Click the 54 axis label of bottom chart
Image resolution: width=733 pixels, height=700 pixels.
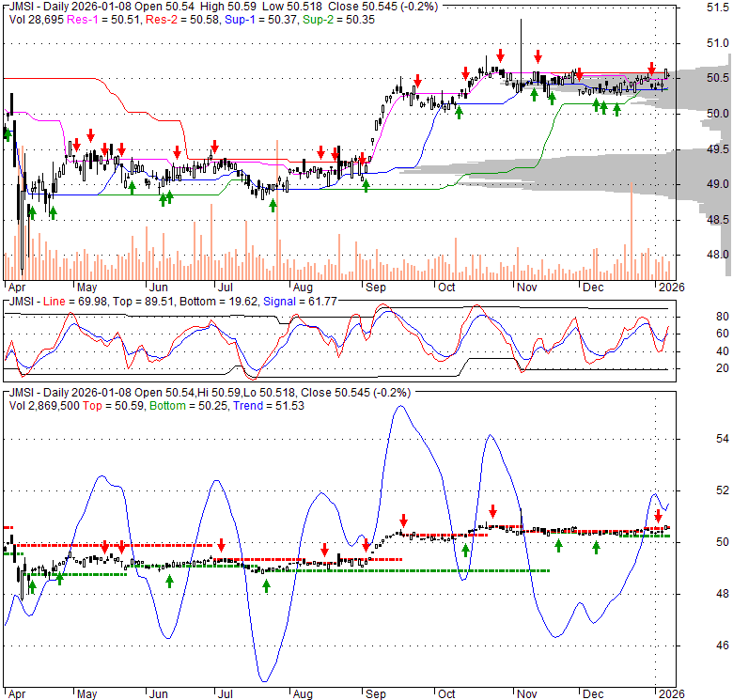coord(723,438)
